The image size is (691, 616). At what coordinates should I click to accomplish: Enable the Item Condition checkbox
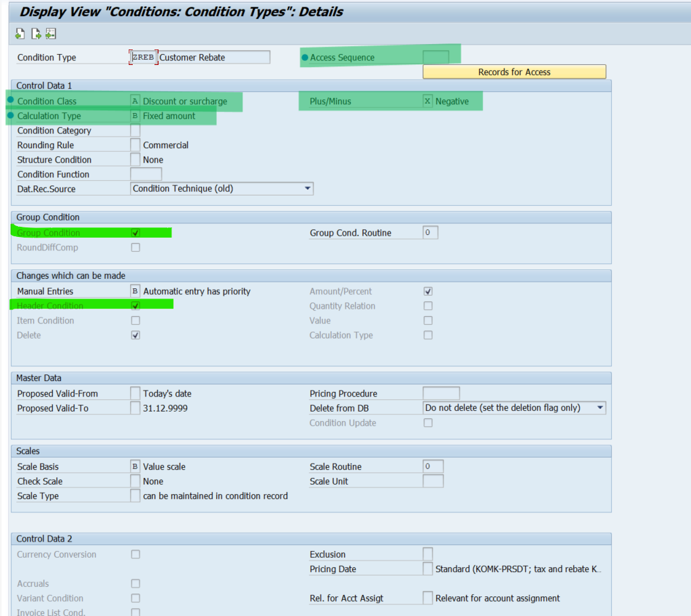point(135,321)
